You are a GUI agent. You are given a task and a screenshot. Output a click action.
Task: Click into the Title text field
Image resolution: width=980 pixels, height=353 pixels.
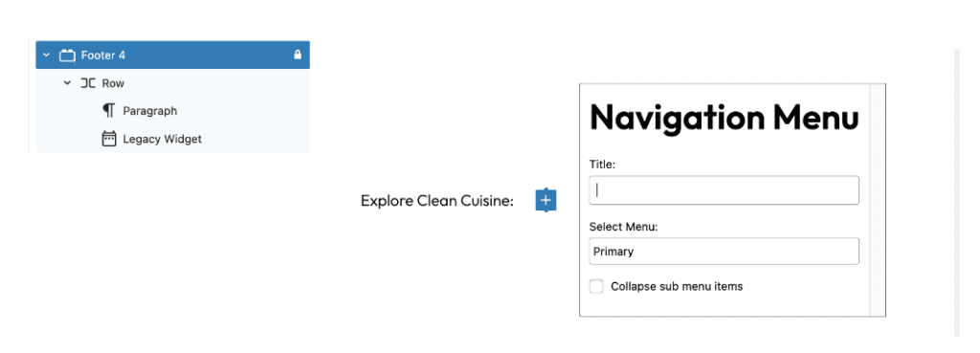click(724, 190)
